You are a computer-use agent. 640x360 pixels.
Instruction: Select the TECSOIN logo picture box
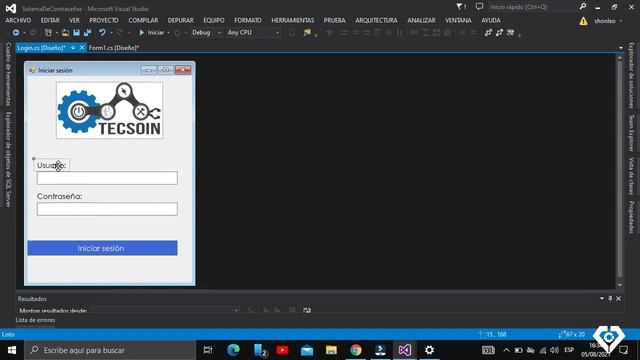109,110
